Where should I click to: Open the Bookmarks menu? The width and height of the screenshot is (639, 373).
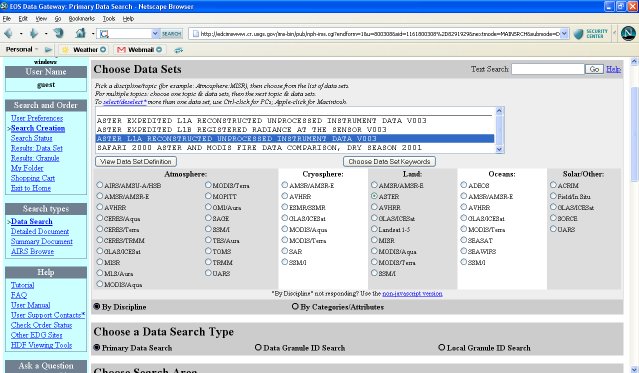point(82,19)
